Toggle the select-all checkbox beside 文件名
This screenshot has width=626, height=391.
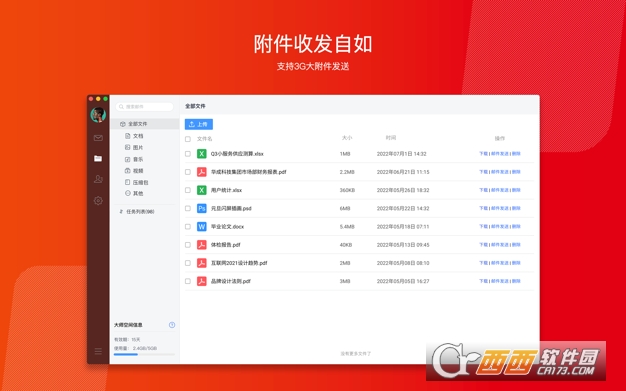(x=188, y=139)
